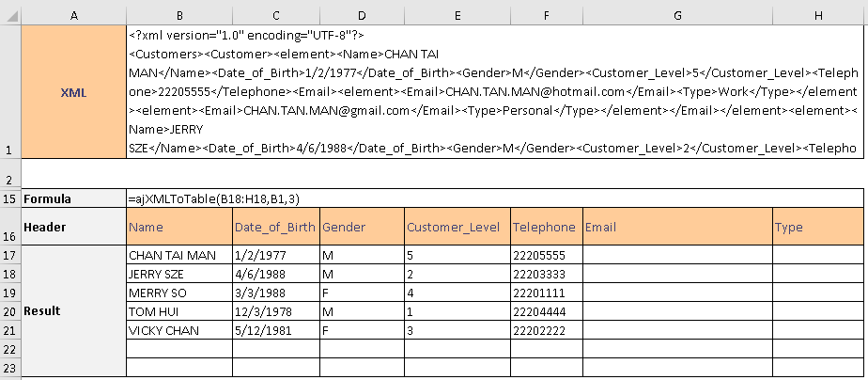Click the Formula label cell
The image size is (868, 380).
coord(73,198)
